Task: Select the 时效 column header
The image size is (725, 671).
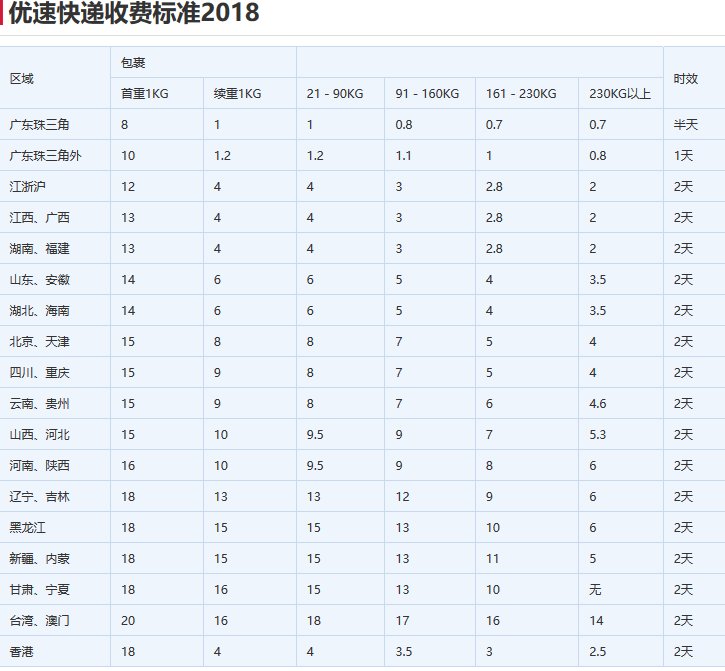Action: (x=685, y=78)
